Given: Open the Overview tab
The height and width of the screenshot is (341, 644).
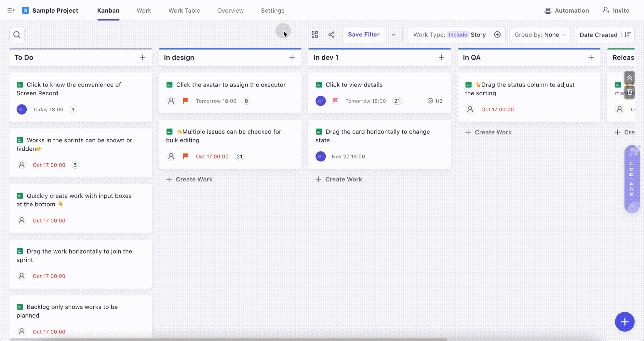Looking at the screenshot, I should [230, 10].
